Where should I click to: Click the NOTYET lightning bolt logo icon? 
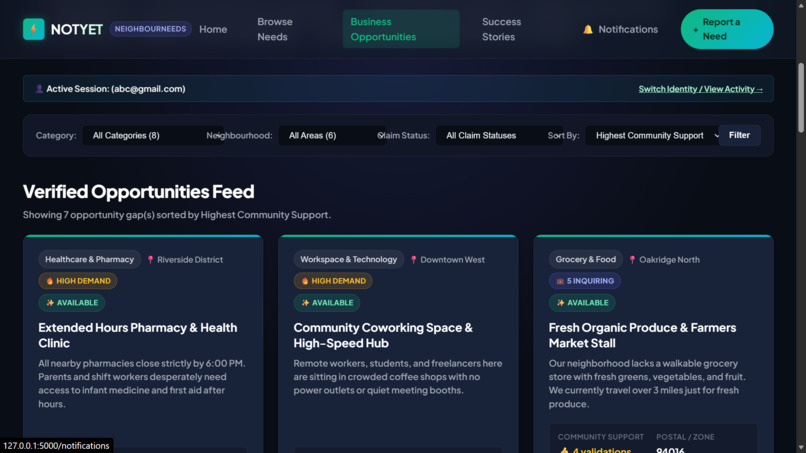click(33, 29)
